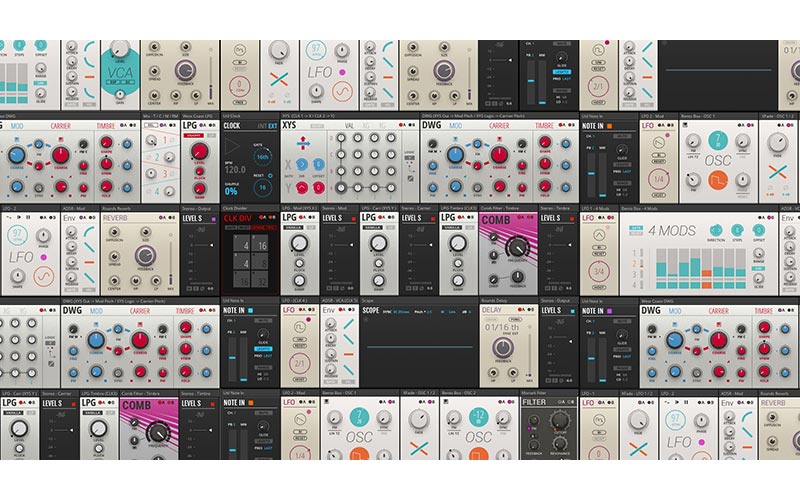
Task: Click the purple Feedback knob in the DELAY block
Action: [x=503, y=347]
